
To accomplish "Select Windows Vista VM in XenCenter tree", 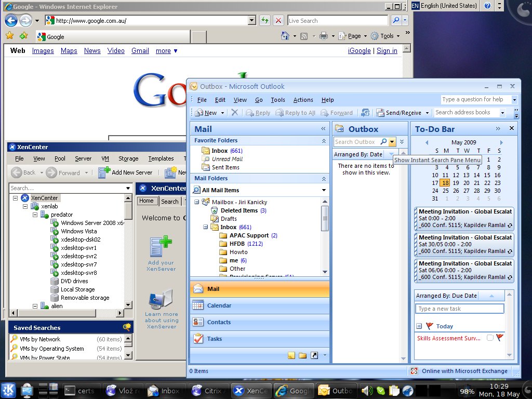I will click(x=79, y=231).
